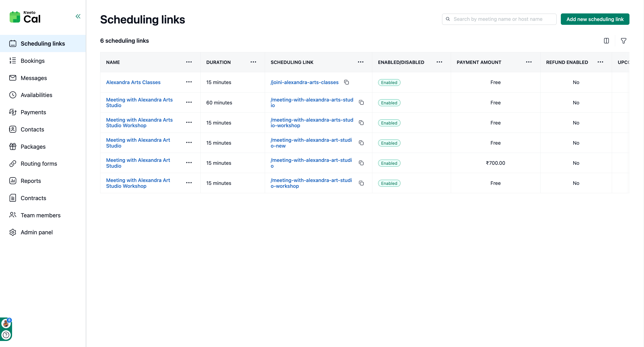Open row menu for Alexandra Arts Classes
Image resolution: width=644 pixels, height=347 pixels.
(x=189, y=82)
